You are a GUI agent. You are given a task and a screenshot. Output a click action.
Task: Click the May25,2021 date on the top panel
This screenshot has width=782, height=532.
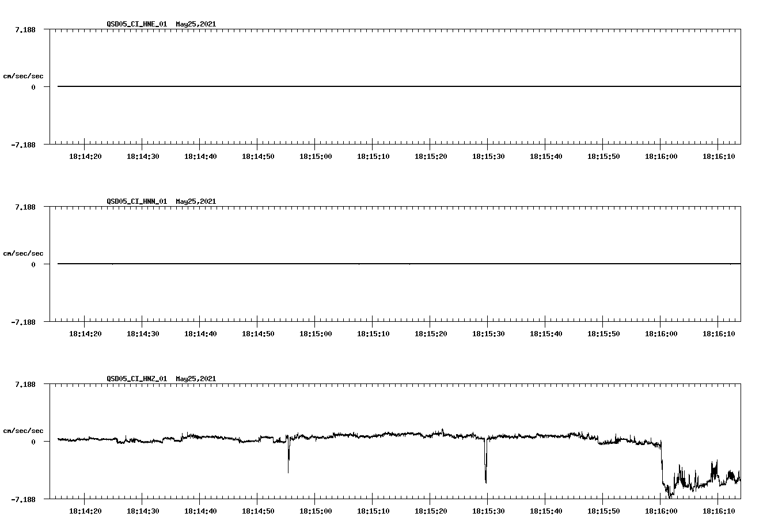pyautogui.click(x=195, y=24)
